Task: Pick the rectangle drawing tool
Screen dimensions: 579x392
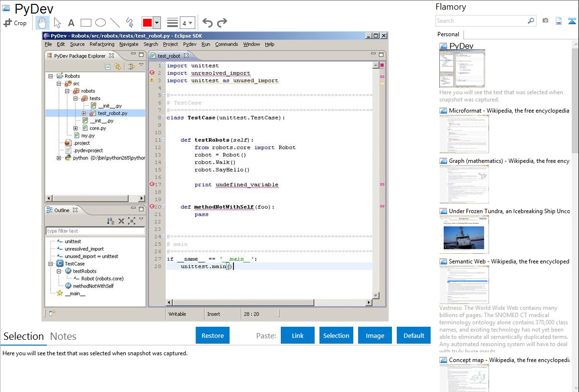Action: 86,23
